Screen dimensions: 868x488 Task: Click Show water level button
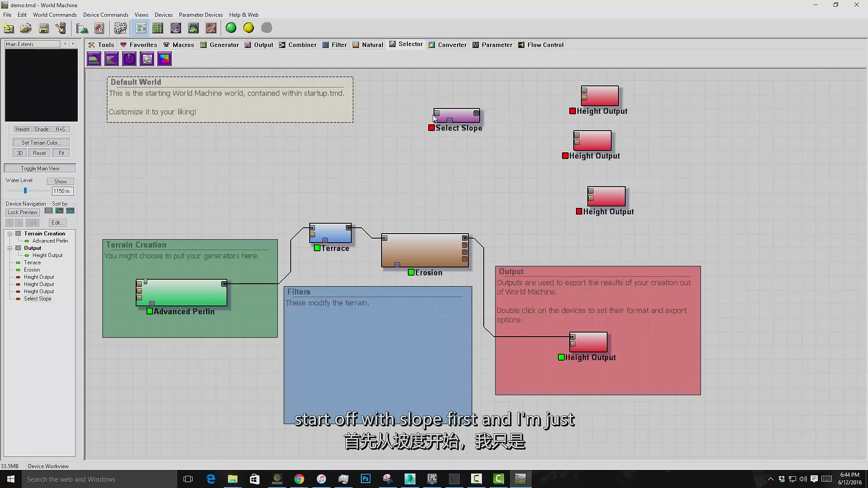click(x=60, y=181)
